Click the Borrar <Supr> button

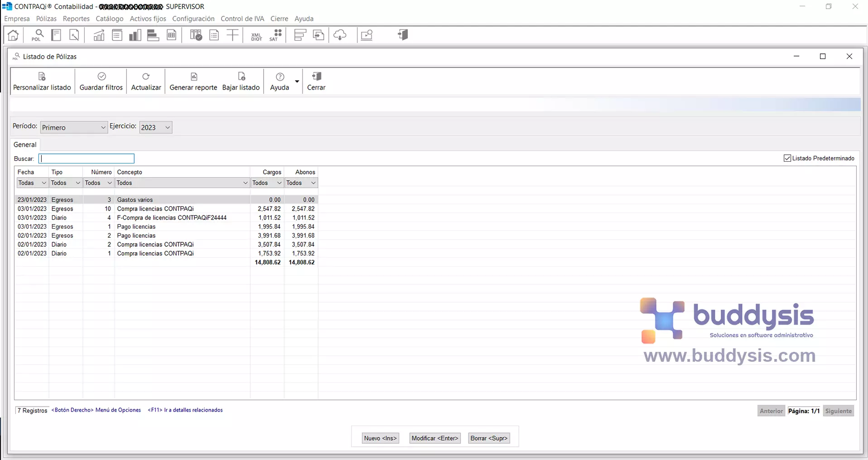(489, 438)
